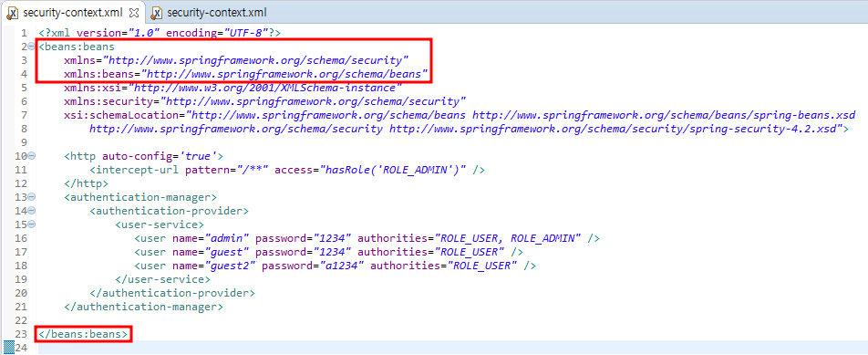Image resolution: width=868 pixels, height=355 pixels.
Task: Click line number 9 in the gutter
Action: coord(24,142)
